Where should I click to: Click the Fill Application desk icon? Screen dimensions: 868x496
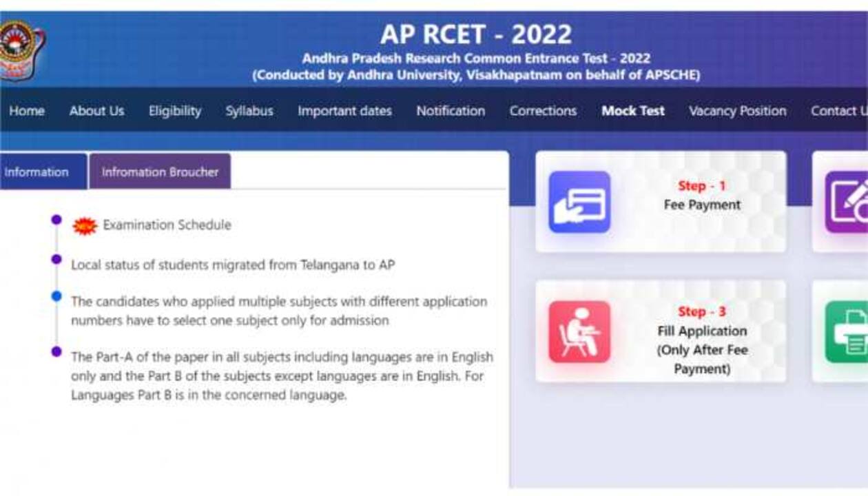(579, 331)
